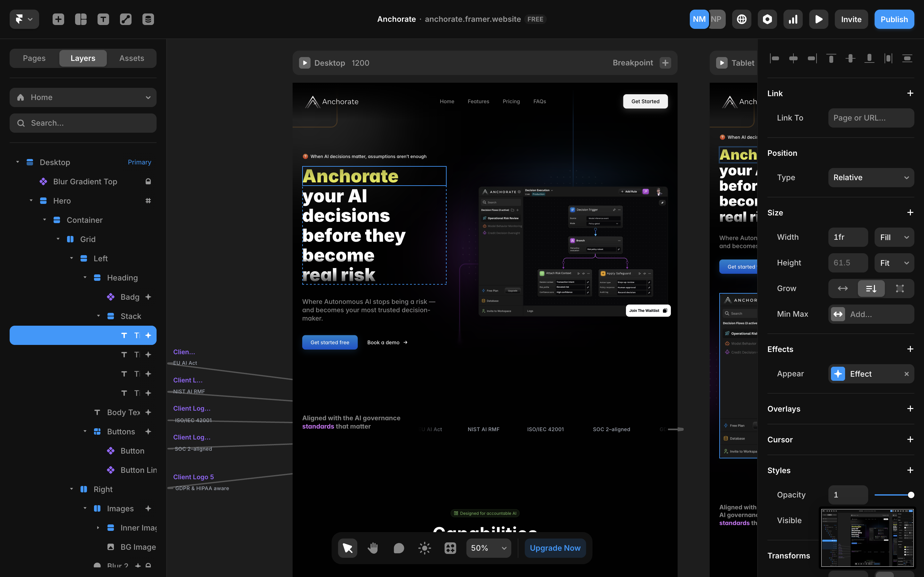Screen dimensions: 924x577
Task: Click the Opacity slider handle
Action: pos(911,495)
